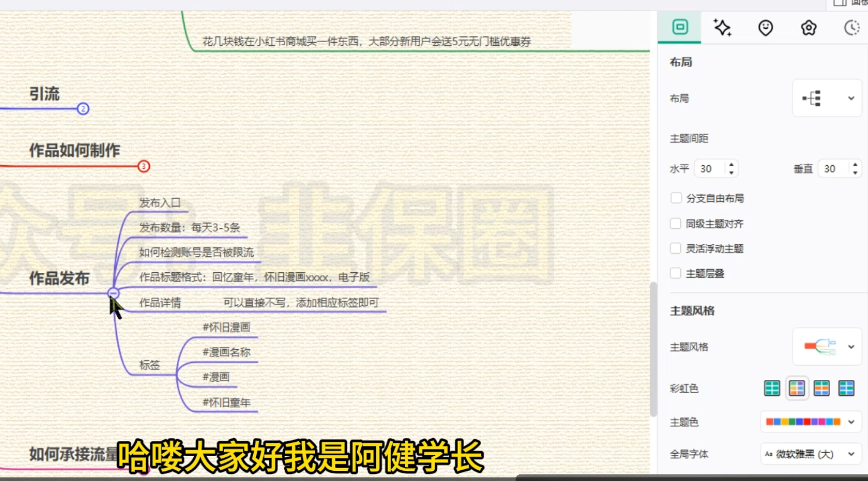Image resolution: width=868 pixels, height=481 pixels.
Task: Select the 发布入口 subtopic node
Action: (160, 203)
